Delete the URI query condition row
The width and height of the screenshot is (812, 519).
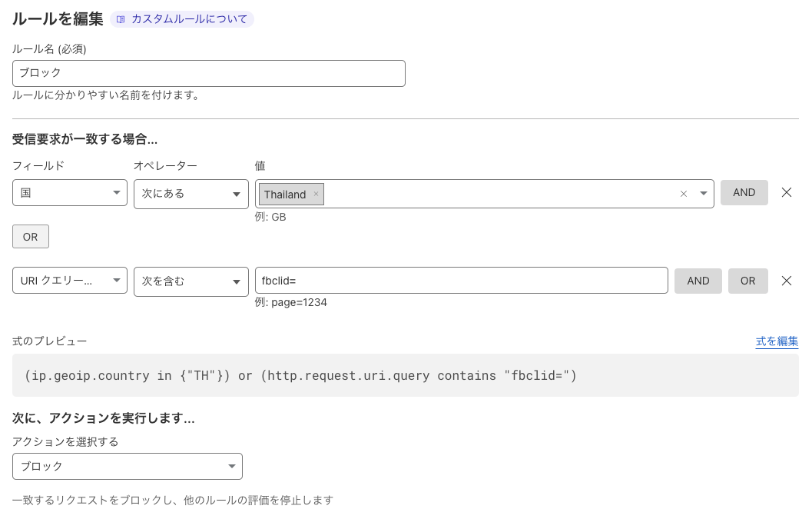click(787, 281)
